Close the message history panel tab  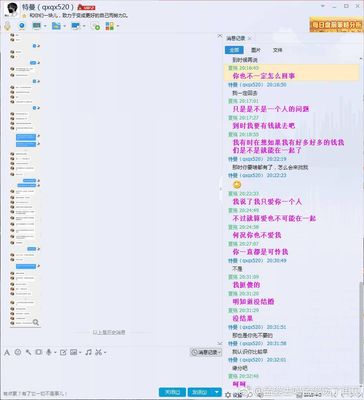click(250, 39)
